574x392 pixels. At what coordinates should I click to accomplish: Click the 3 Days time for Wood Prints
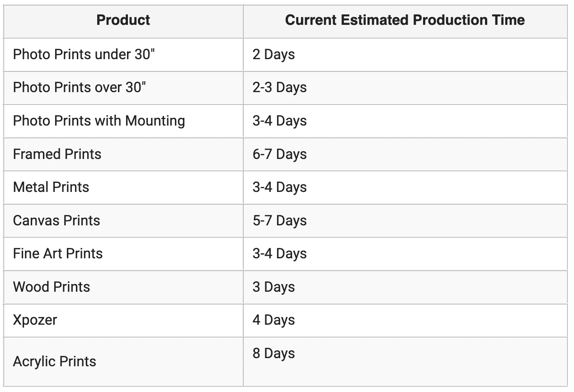pos(273,287)
